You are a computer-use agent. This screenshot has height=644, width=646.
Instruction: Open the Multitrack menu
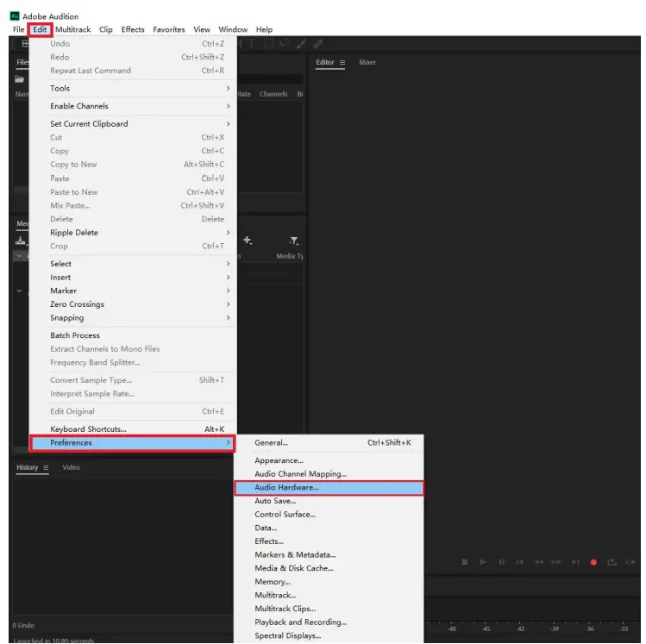[x=73, y=29]
